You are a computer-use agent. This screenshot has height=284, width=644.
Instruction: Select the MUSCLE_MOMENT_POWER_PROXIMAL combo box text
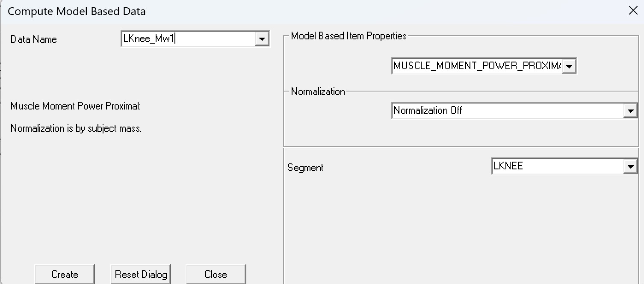[477, 66]
